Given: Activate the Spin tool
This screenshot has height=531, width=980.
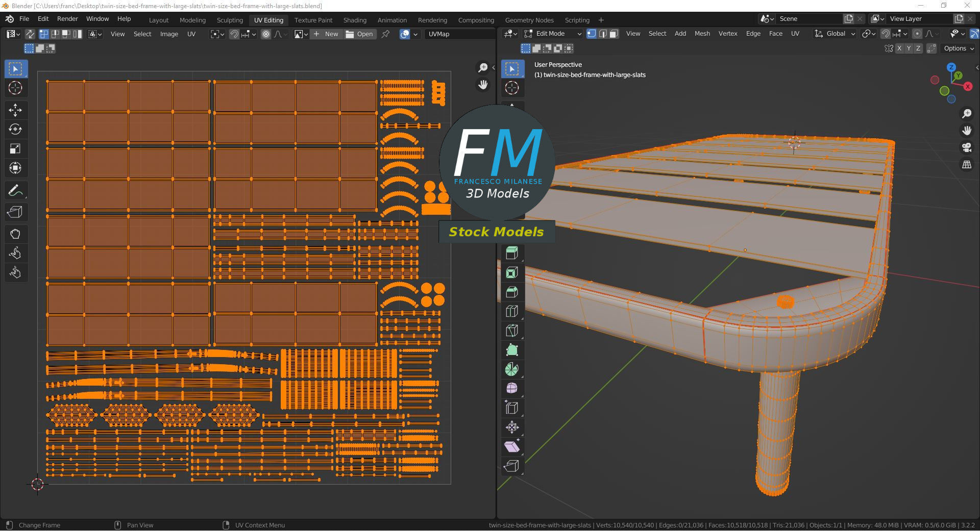Looking at the screenshot, I should pyautogui.click(x=512, y=369).
